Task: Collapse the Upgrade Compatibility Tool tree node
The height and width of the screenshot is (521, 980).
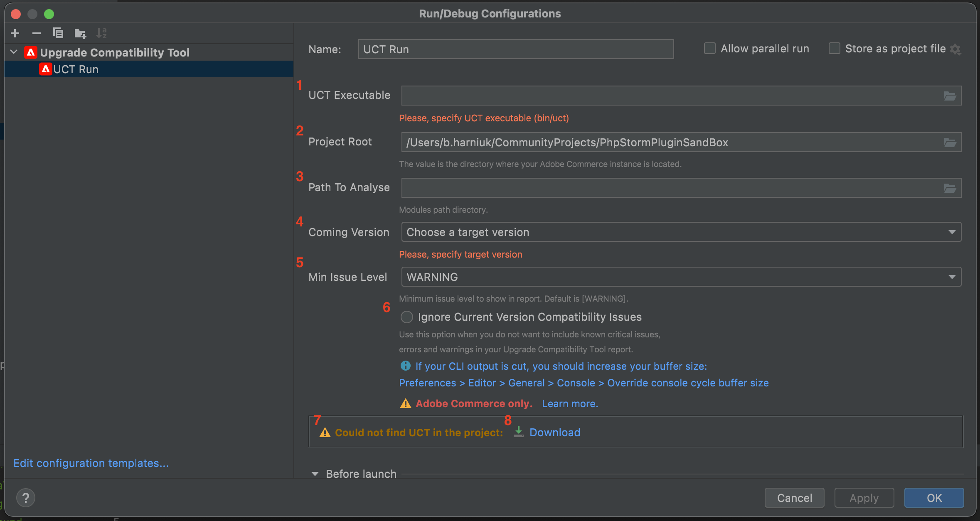Action: click(x=14, y=52)
